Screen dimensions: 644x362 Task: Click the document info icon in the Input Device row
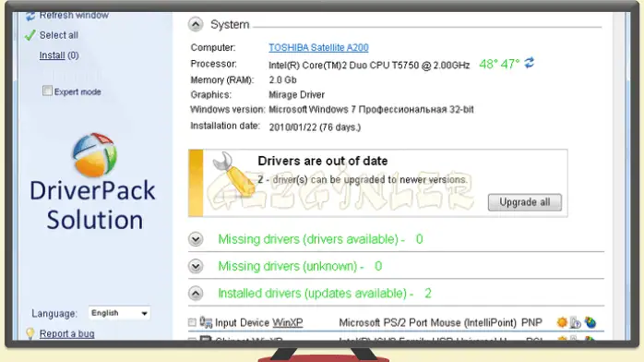(576, 322)
